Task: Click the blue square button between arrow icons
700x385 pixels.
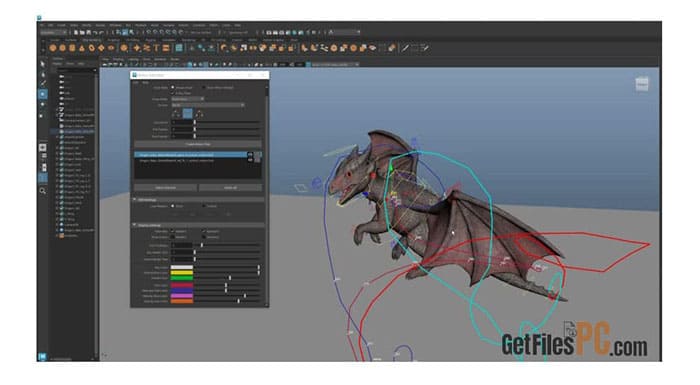Action: click(188, 113)
